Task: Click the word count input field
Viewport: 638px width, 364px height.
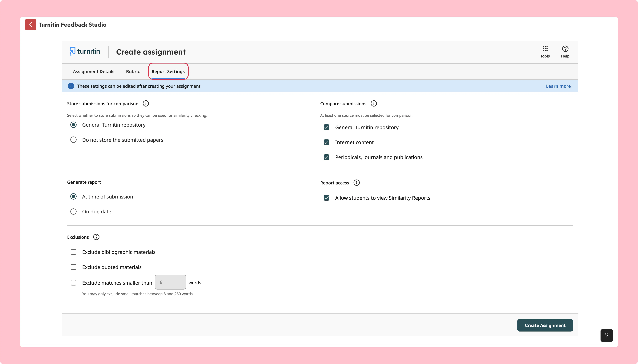Action: point(170,282)
